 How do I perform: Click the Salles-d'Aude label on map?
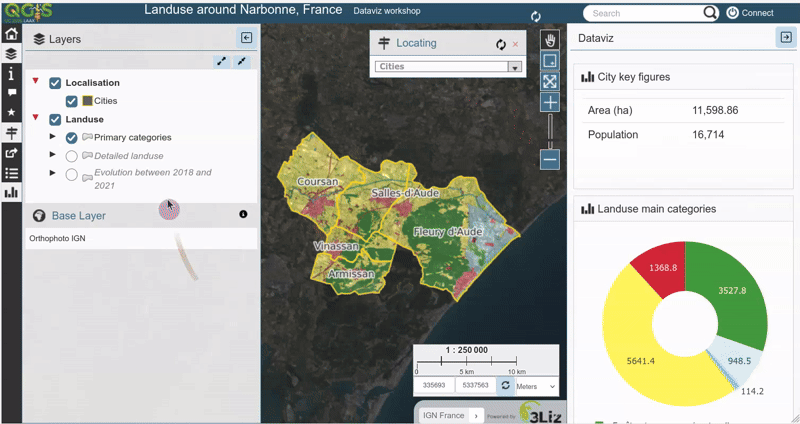pos(405,193)
